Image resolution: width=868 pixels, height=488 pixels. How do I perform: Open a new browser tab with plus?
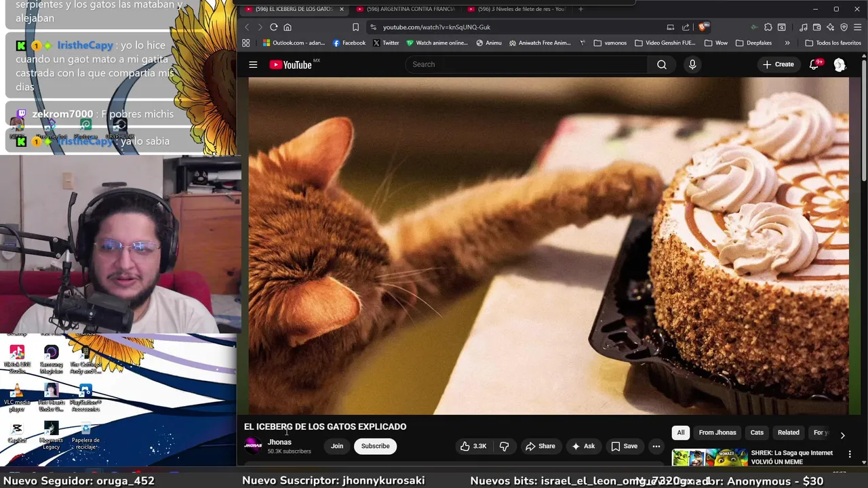(580, 9)
